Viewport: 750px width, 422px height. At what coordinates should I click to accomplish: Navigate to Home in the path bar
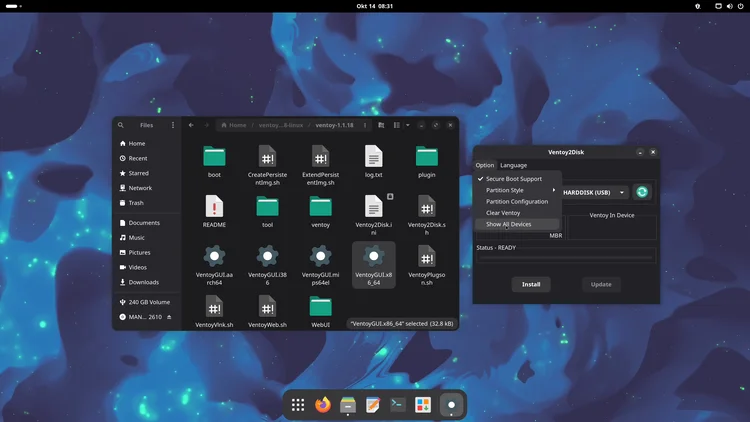coord(234,125)
